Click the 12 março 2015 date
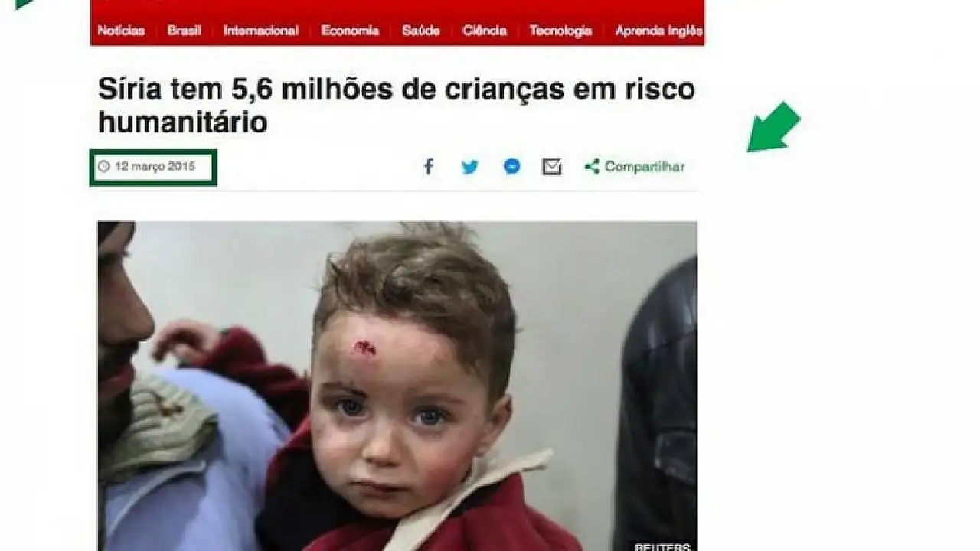Image resolution: width=980 pixels, height=551 pixels. click(155, 166)
